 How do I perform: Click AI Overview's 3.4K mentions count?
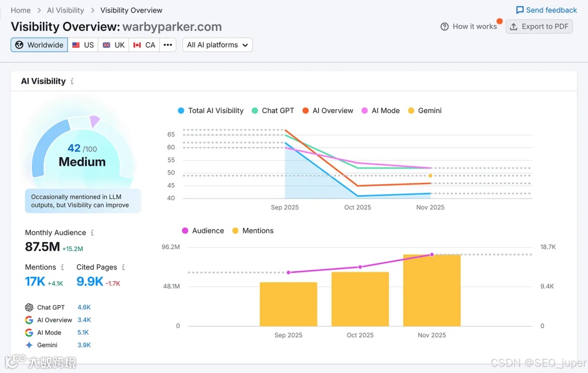pyautogui.click(x=84, y=320)
